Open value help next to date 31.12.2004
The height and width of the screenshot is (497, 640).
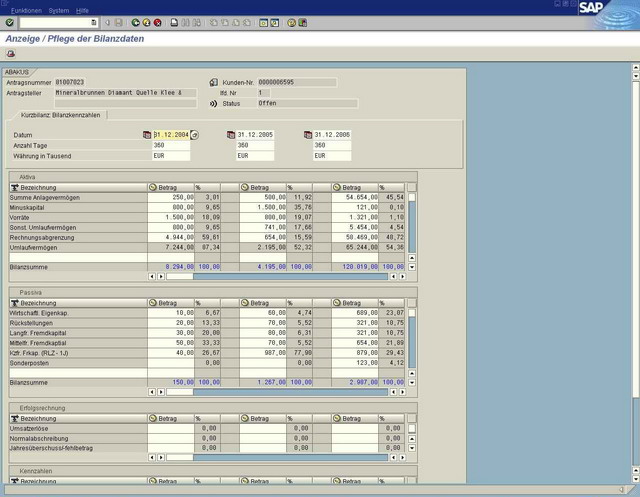(x=195, y=134)
